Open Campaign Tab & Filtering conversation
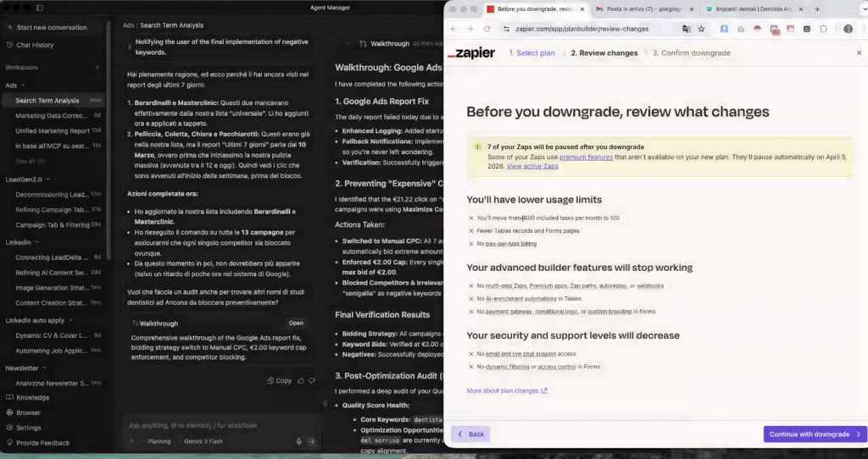Viewport: 868px width, 459px height. 53,225
